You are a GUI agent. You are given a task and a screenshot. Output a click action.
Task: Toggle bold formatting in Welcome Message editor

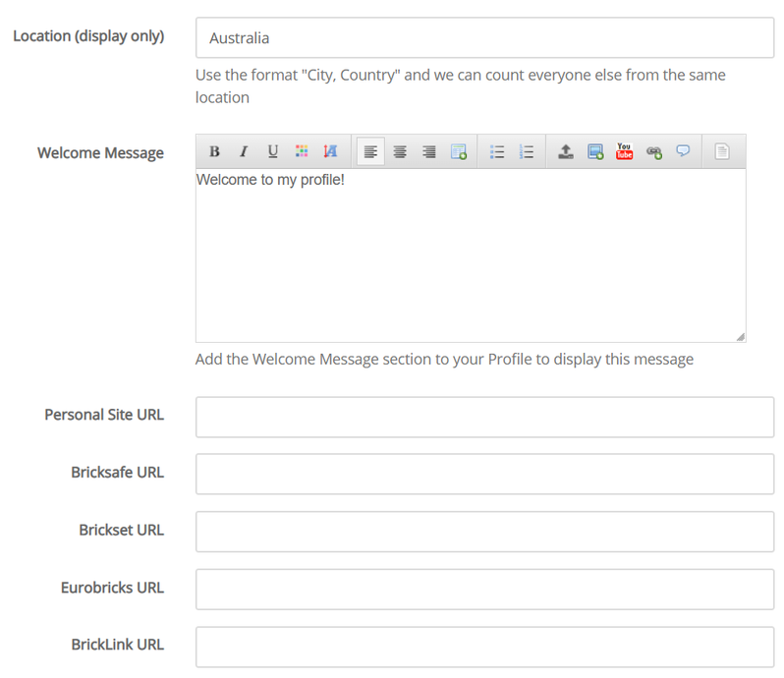coord(214,152)
